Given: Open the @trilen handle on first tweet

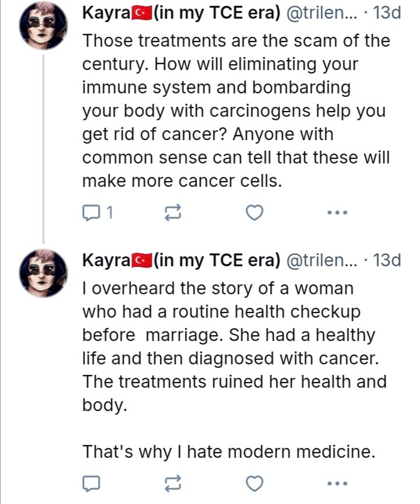Looking at the screenshot, I should click(x=321, y=13).
